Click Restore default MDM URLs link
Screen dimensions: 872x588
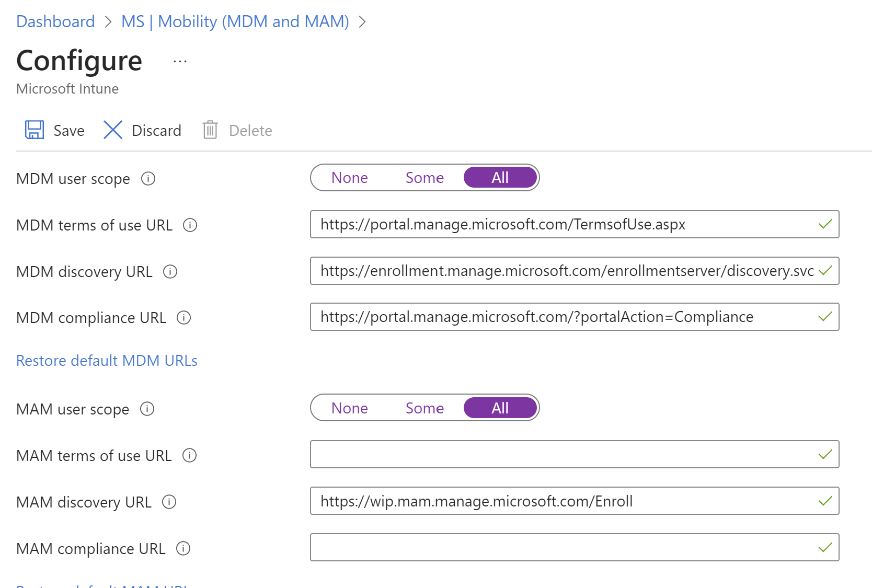click(107, 361)
